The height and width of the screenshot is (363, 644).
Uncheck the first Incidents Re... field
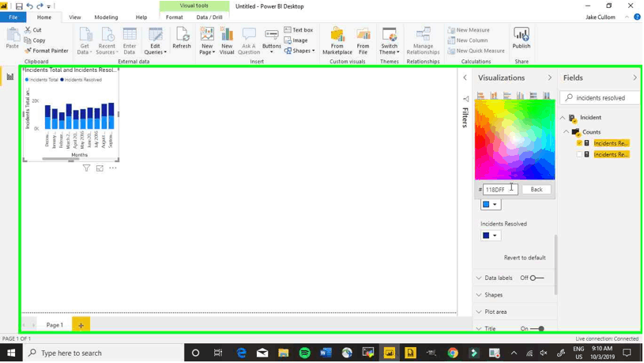[579, 143]
